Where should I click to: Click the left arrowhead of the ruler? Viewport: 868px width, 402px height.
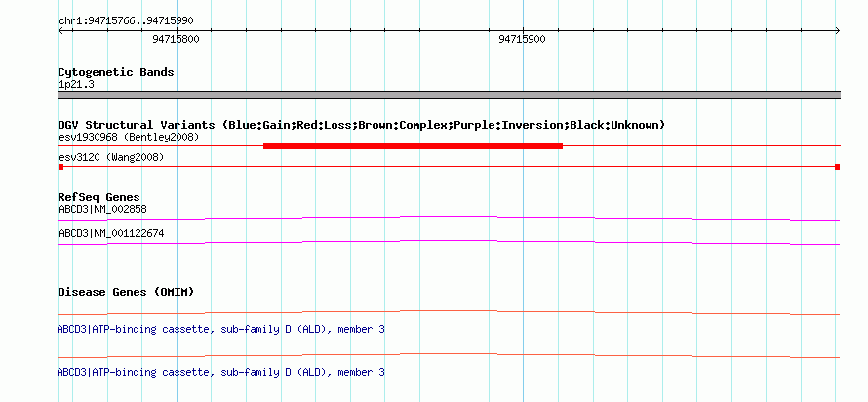coord(60,31)
